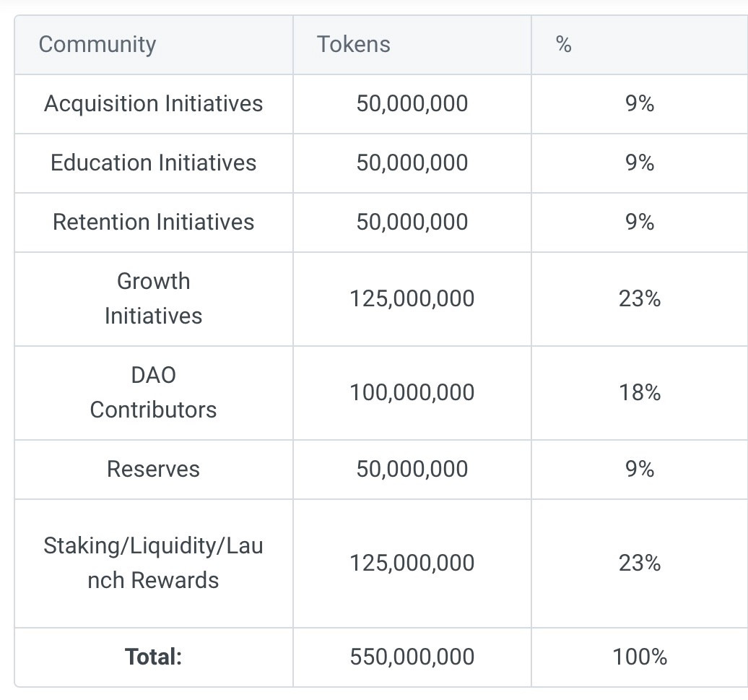This screenshot has width=748, height=700.
Task: Click the 100,000,000 tokens cell
Action: pos(412,393)
